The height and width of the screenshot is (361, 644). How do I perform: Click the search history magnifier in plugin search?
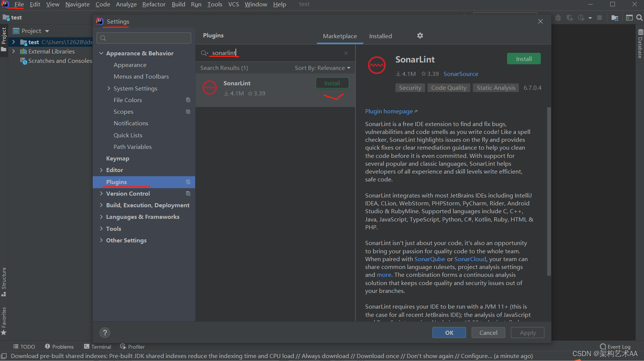(x=204, y=53)
